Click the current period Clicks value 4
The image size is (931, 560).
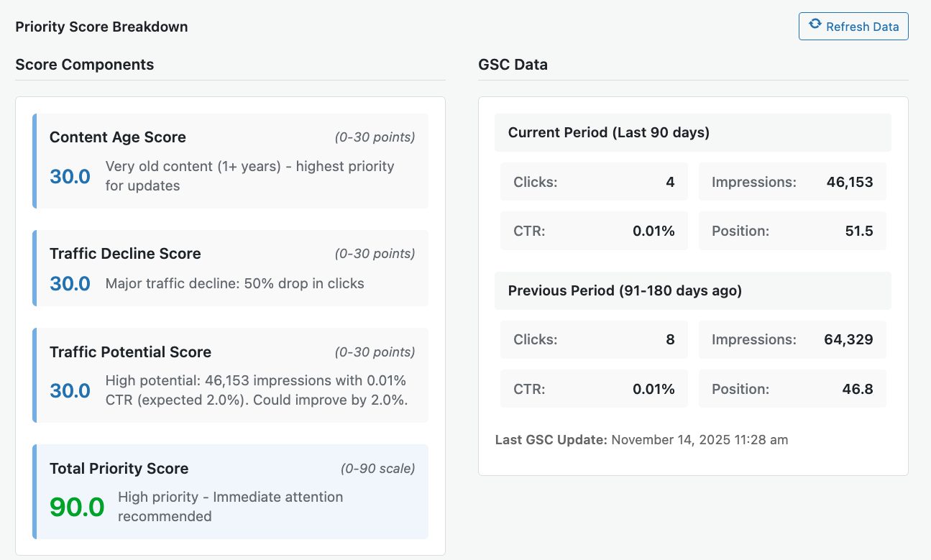click(669, 182)
